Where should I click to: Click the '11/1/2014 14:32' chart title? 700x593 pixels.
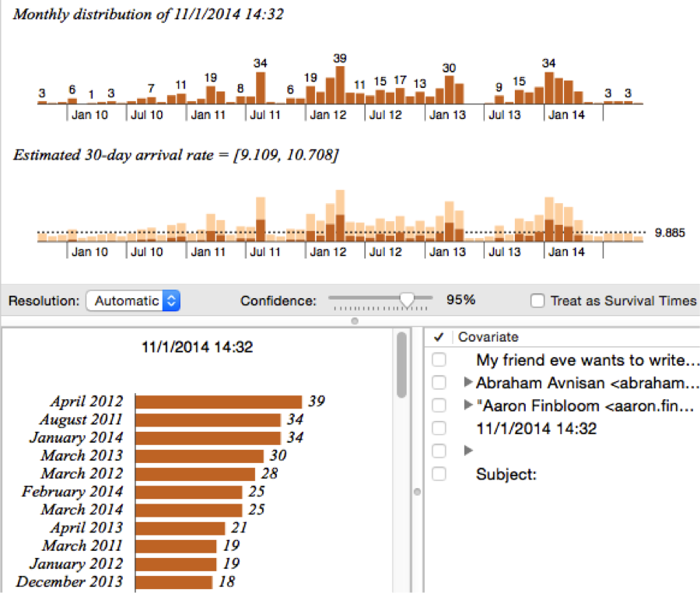click(x=198, y=347)
